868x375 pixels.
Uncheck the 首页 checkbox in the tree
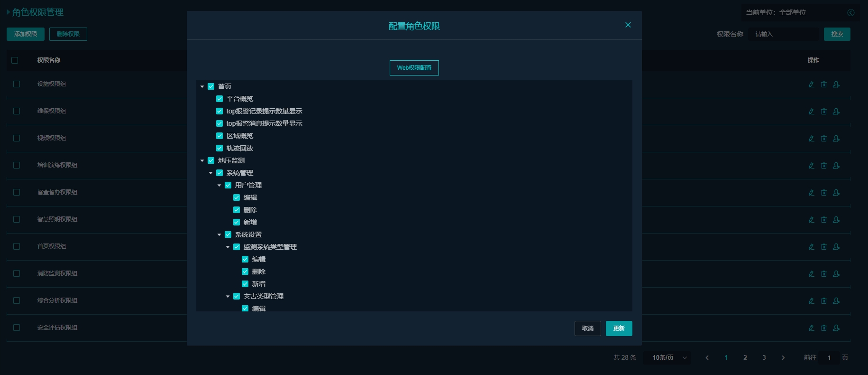pos(211,86)
